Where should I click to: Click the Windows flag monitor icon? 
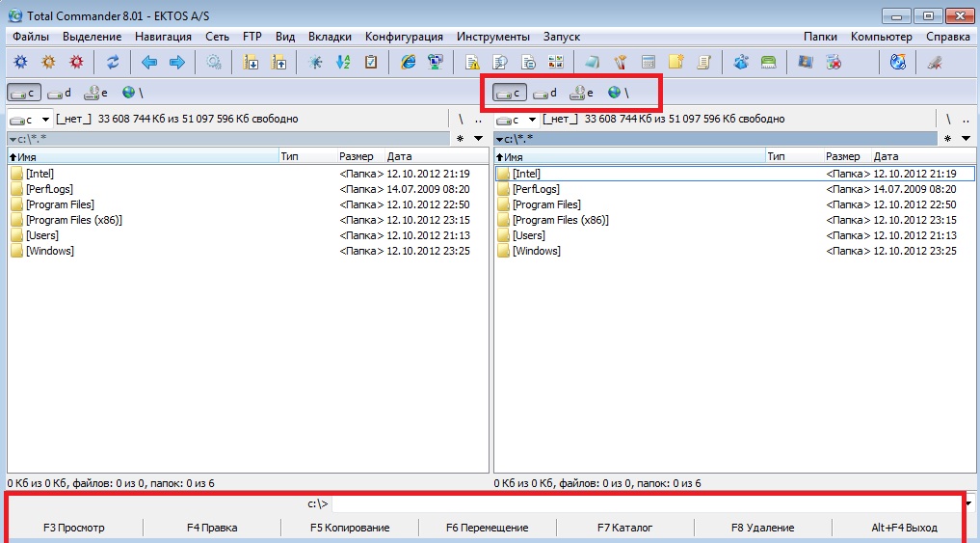click(805, 62)
